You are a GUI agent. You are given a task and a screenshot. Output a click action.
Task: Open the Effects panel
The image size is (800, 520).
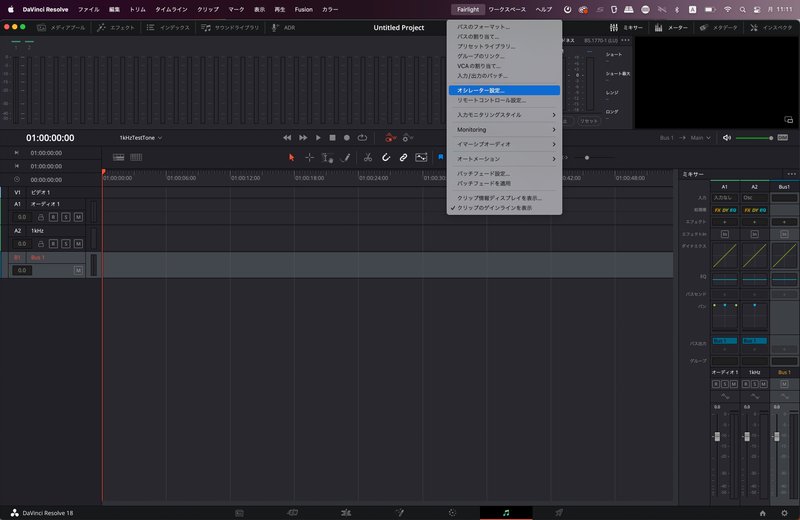point(116,28)
